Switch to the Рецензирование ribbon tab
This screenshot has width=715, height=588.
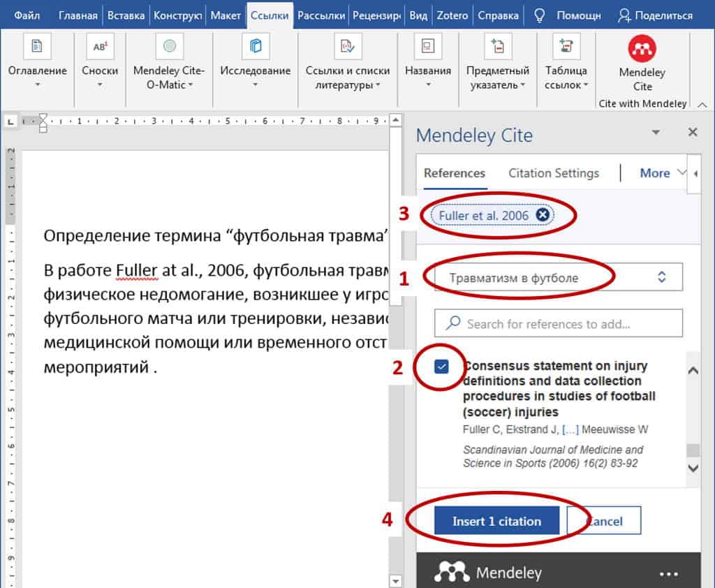coord(376,15)
